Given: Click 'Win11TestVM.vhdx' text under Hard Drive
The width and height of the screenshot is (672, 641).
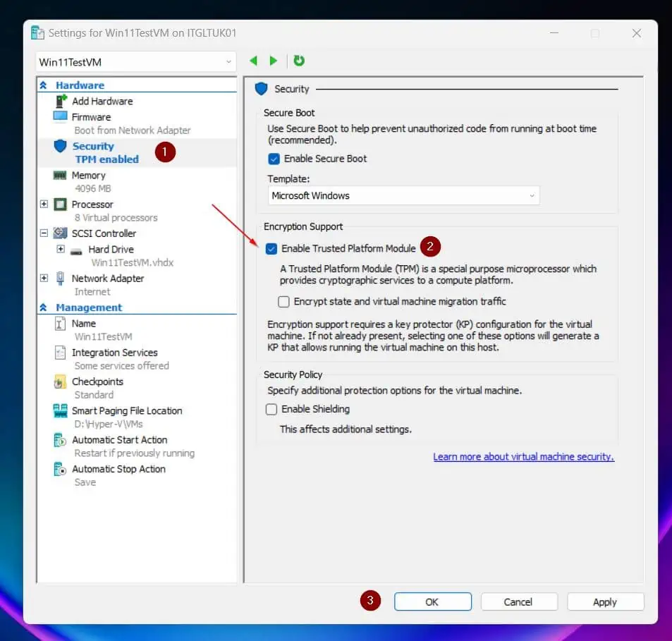Looking at the screenshot, I should pyautogui.click(x=133, y=262).
